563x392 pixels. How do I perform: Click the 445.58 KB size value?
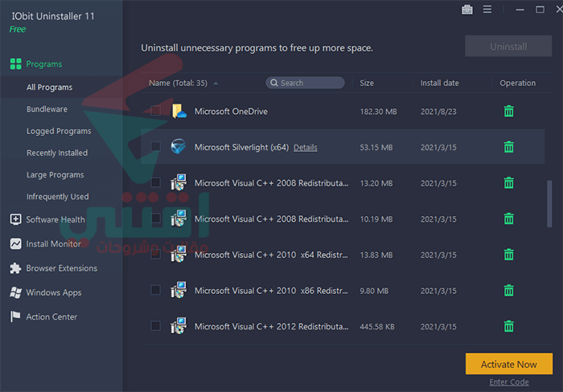[x=377, y=327]
